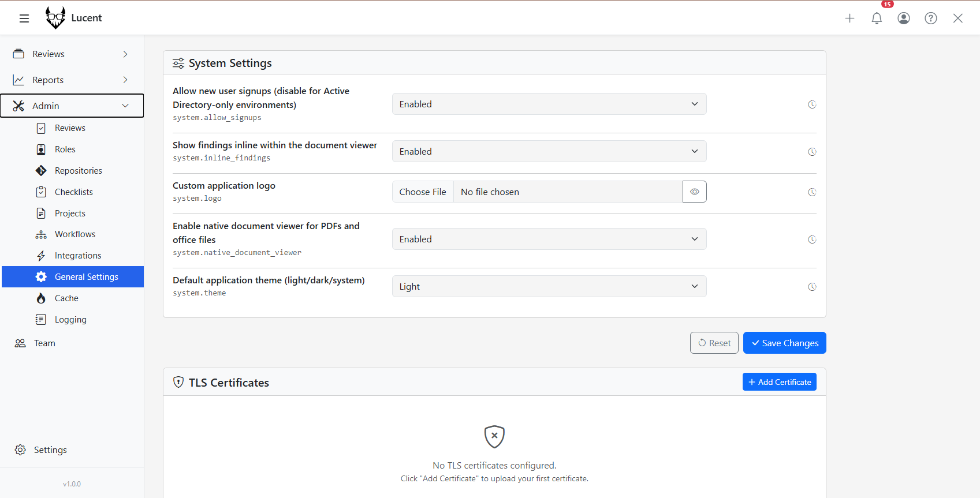Viewport: 980px width, 498px height.
Task: Open the allow signups Enabled dropdown
Action: click(x=549, y=104)
